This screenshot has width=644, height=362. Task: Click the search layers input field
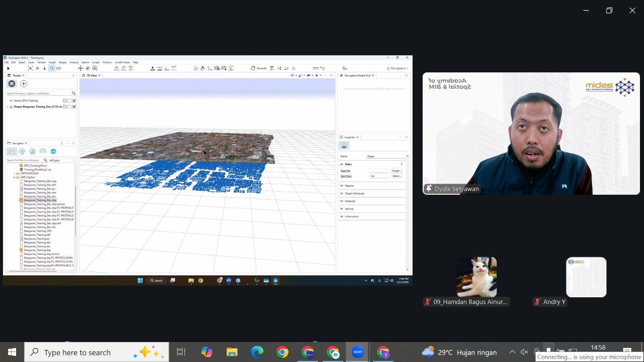click(x=38, y=93)
